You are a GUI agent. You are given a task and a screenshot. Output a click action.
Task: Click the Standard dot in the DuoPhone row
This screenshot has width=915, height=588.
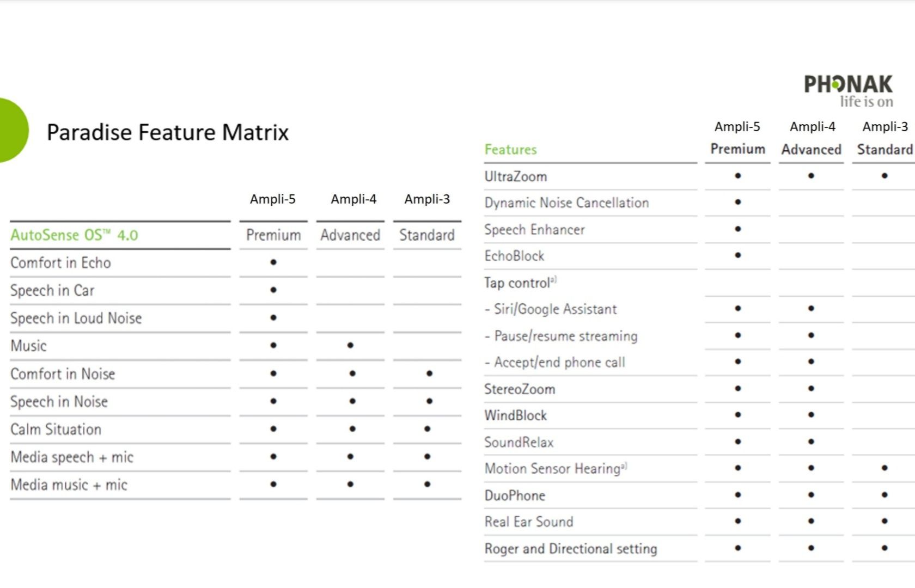coord(884,495)
